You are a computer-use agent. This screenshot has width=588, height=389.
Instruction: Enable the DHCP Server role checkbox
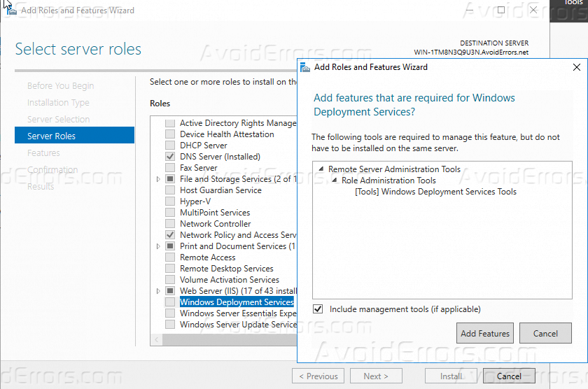[x=170, y=146]
